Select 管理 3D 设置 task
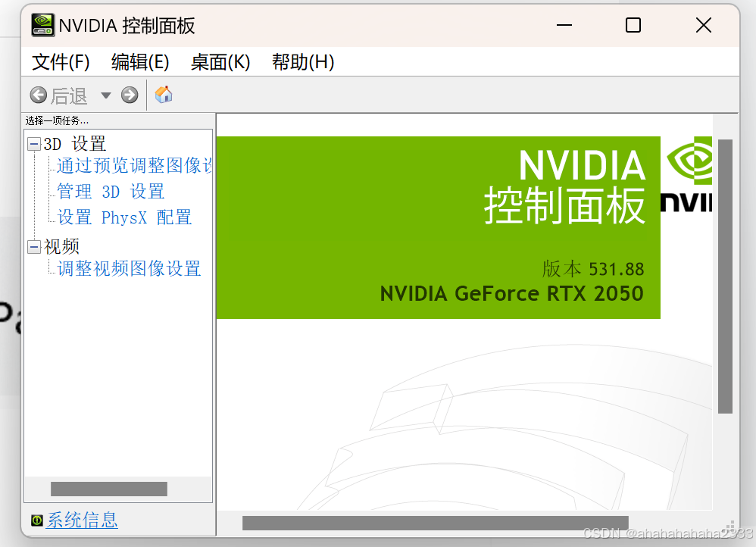Screen dimensions: 756x547 (x=111, y=192)
